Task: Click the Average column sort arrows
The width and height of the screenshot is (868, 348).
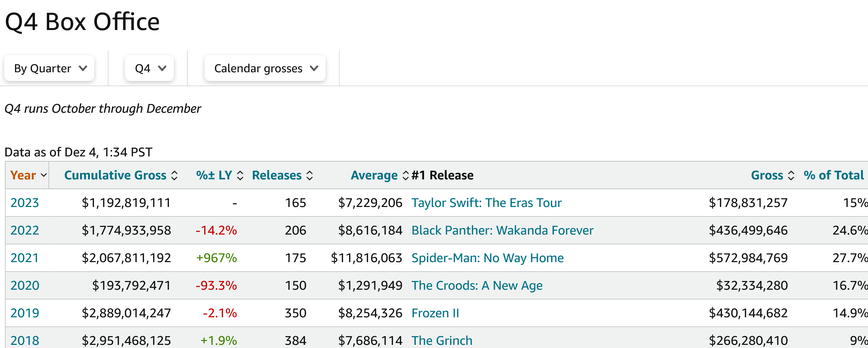Action: tap(406, 176)
